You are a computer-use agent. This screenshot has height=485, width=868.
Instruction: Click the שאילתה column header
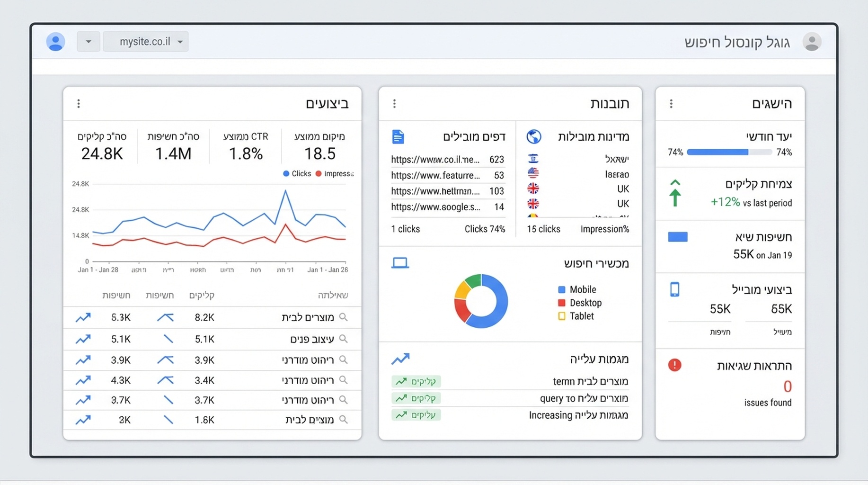point(333,295)
